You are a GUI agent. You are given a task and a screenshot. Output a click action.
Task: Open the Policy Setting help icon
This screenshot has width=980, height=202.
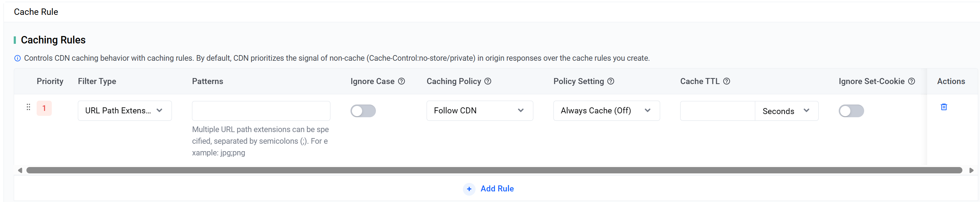610,81
